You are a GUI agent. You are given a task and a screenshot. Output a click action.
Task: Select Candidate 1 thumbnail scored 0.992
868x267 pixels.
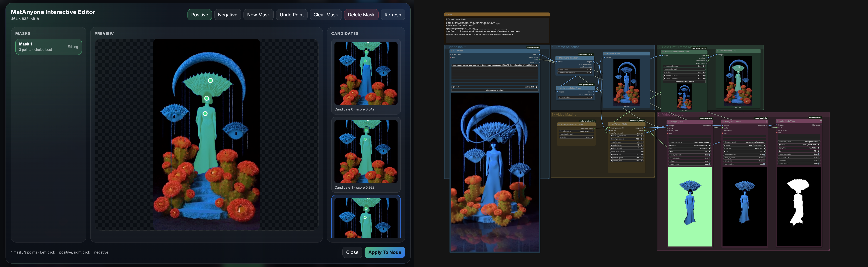pyautogui.click(x=366, y=152)
